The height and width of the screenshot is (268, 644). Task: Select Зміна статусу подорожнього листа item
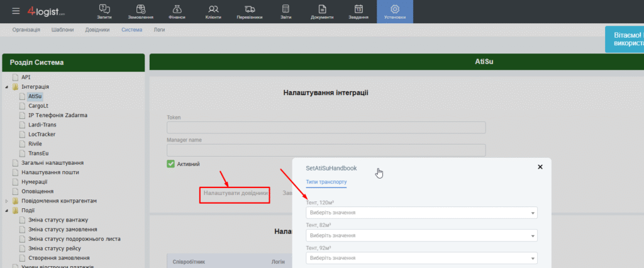click(x=74, y=239)
